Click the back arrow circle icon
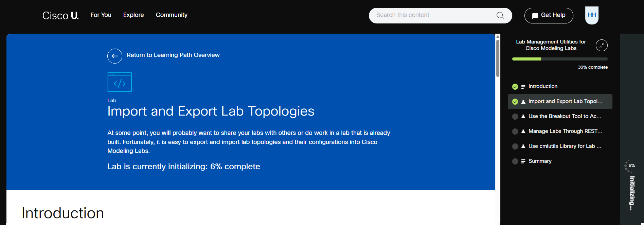The height and width of the screenshot is (225, 644). (115, 56)
